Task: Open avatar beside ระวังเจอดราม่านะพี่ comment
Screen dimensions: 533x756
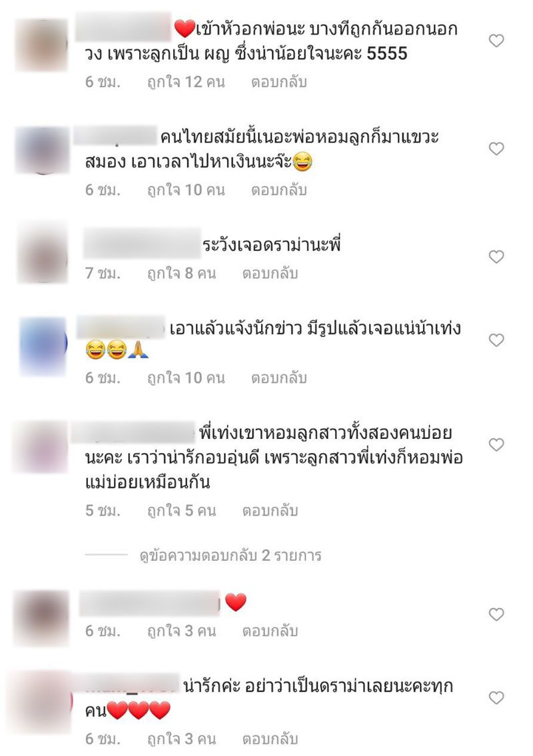Action: pyautogui.click(x=43, y=253)
